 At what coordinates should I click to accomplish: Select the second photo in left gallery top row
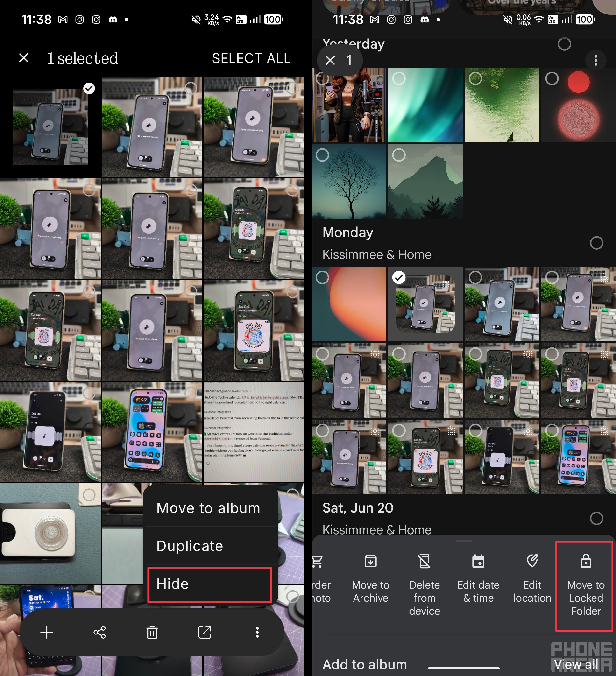[x=191, y=88]
